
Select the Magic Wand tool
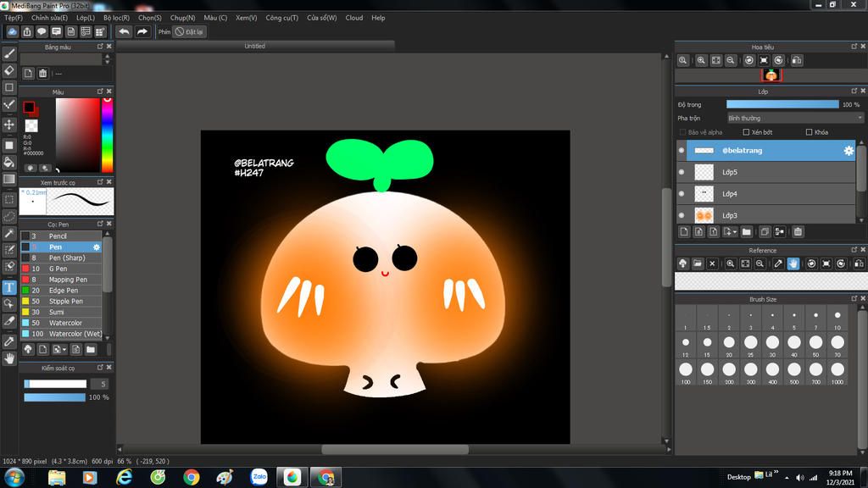pyautogui.click(x=9, y=233)
